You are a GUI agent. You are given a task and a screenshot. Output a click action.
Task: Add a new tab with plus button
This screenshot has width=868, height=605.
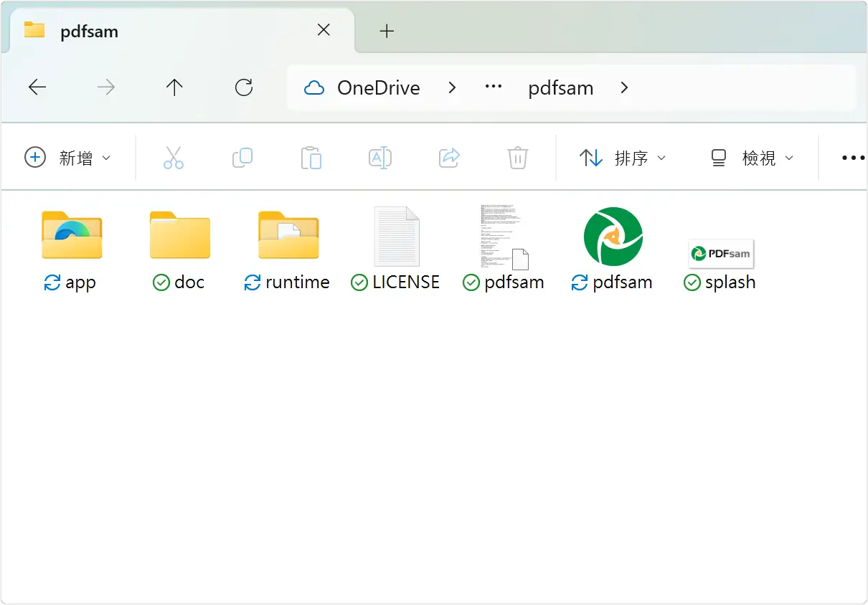tap(387, 31)
